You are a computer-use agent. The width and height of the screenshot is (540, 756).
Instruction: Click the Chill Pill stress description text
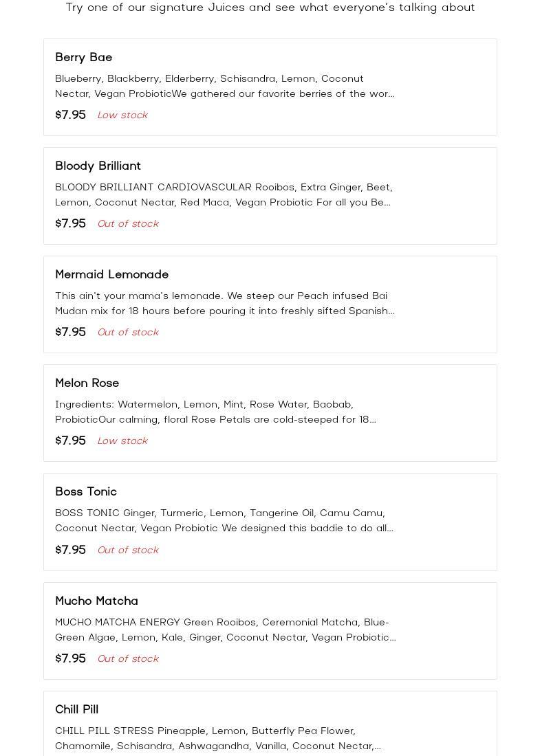click(218, 738)
